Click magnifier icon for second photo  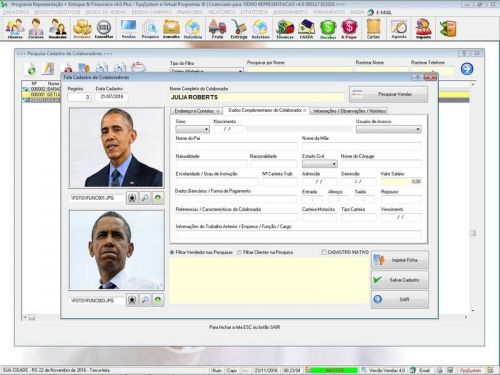tap(145, 300)
